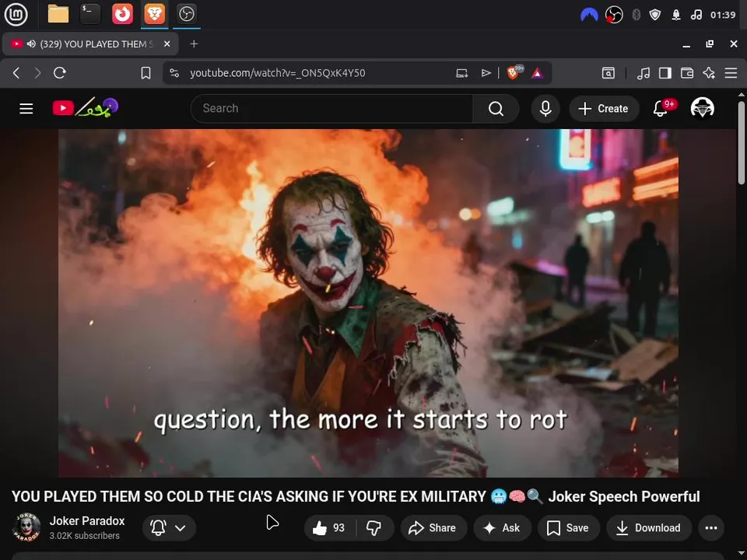The image size is (747, 560).
Task: Open the orange-red browser launcher in the panel
Action: [x=122, y=14]
